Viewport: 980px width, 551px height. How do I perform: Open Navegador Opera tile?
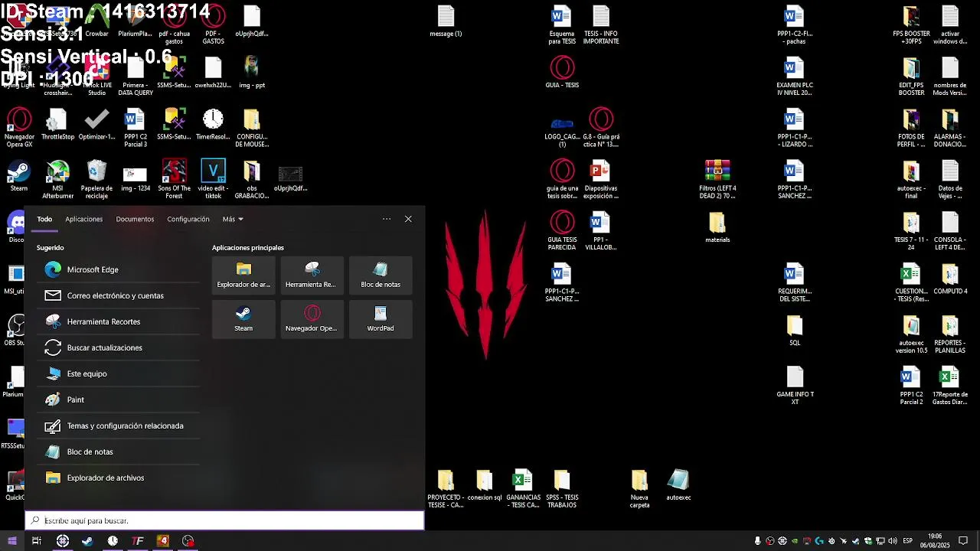point(312,319)
